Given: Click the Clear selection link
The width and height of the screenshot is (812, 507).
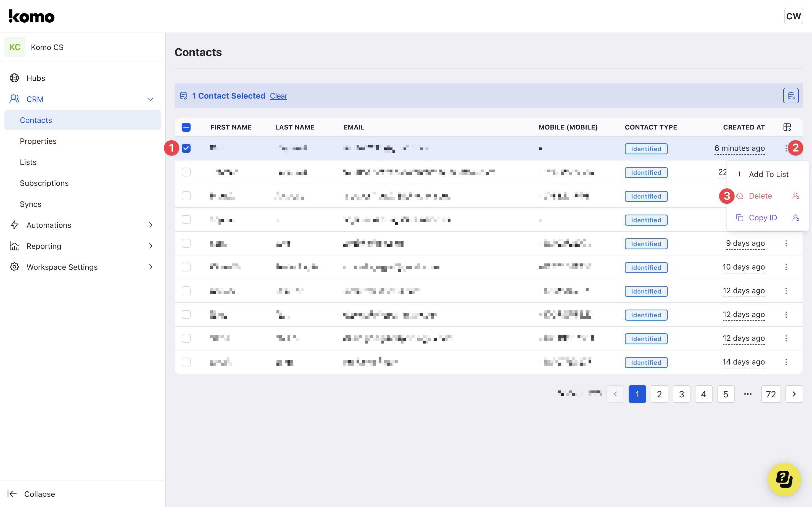Looking at the screenshot, I should 278,96.
